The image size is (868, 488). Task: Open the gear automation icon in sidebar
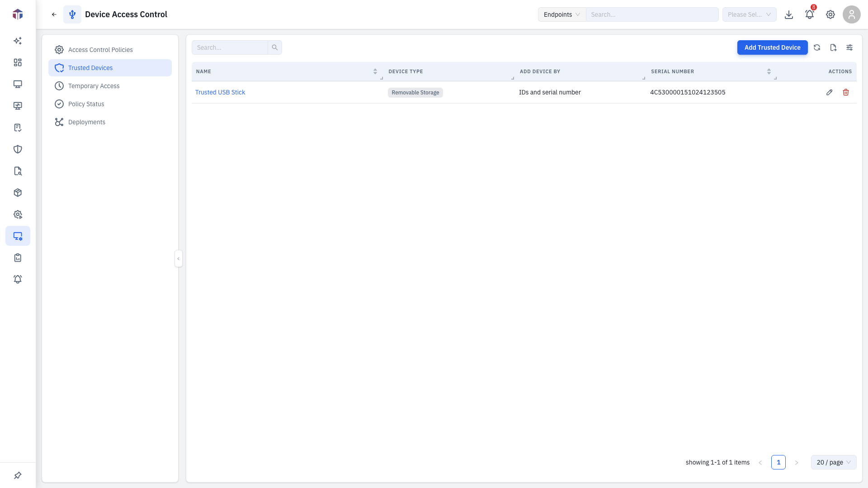point(18,214)
